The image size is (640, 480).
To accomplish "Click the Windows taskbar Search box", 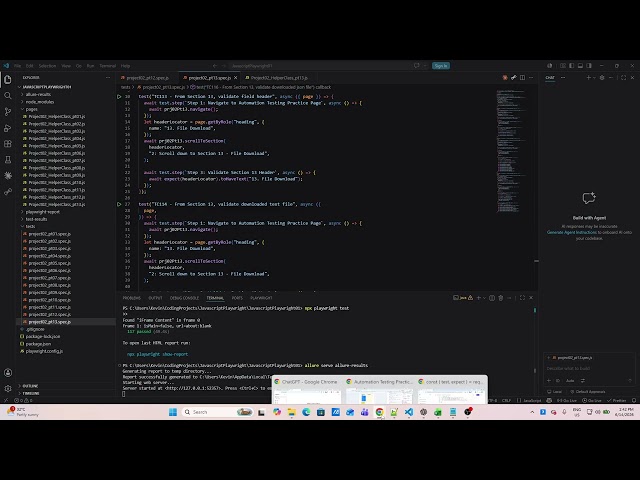I will (x=218, y=412).
